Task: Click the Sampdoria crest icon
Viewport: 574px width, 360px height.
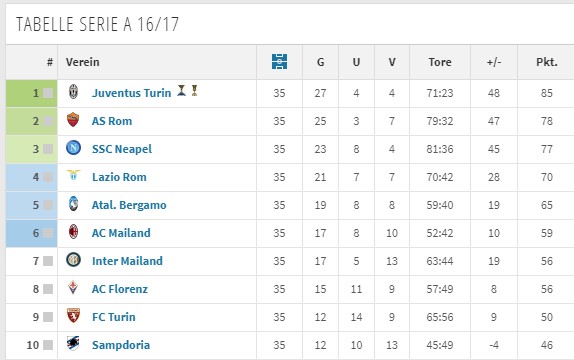Action: [x=73, y=343]
